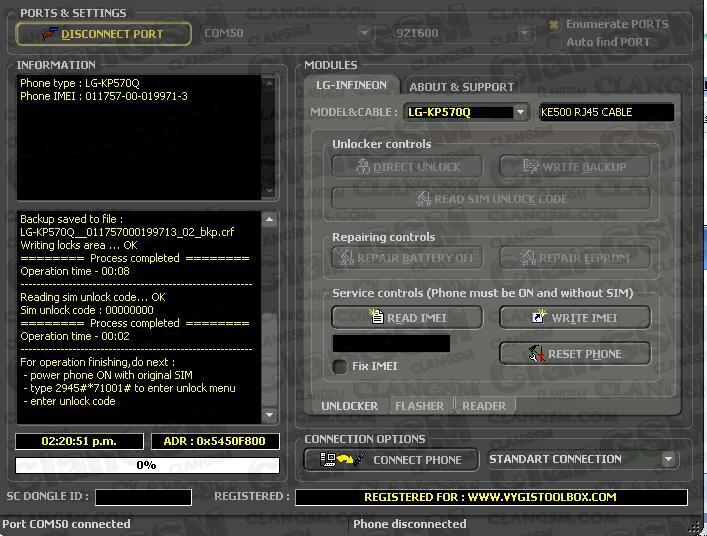Toggle Auto find PORT checkbox
This screenshot has height=536, width=707.
(x=554, y=42)
